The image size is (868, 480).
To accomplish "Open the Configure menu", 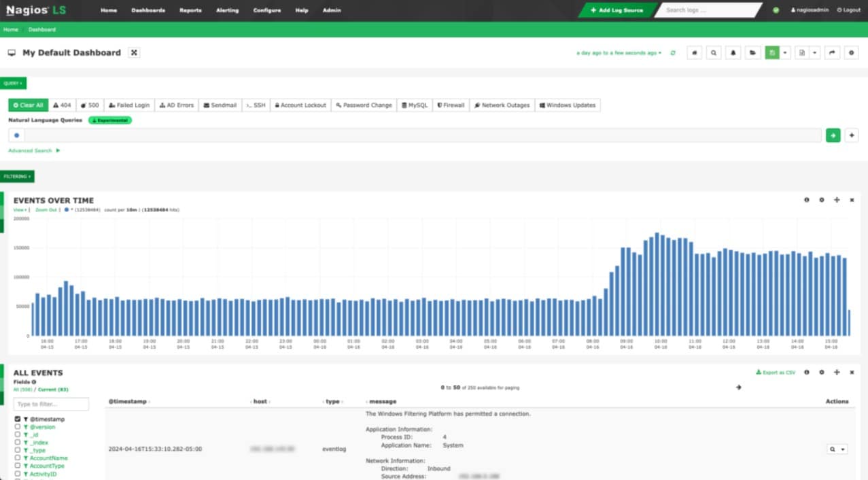I will (267, 10).
